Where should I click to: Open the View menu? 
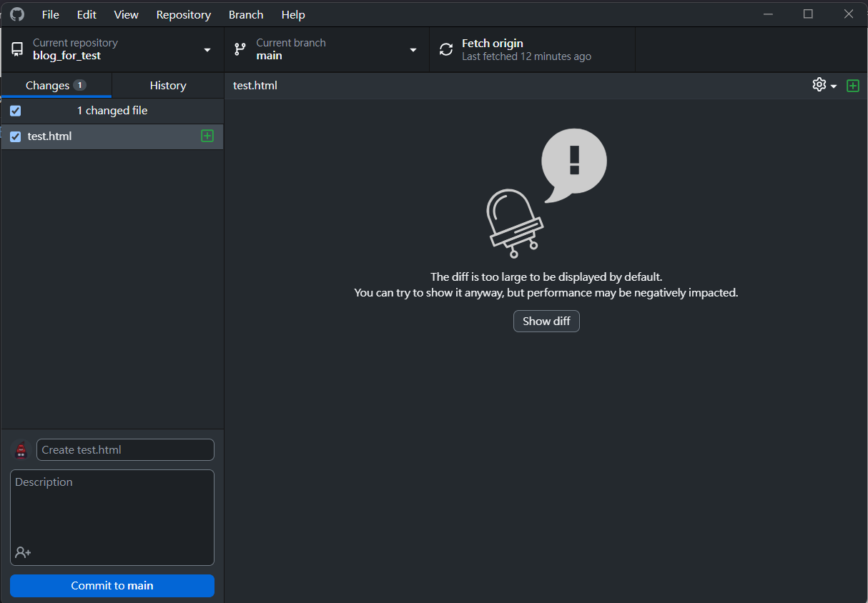[127, 14]
